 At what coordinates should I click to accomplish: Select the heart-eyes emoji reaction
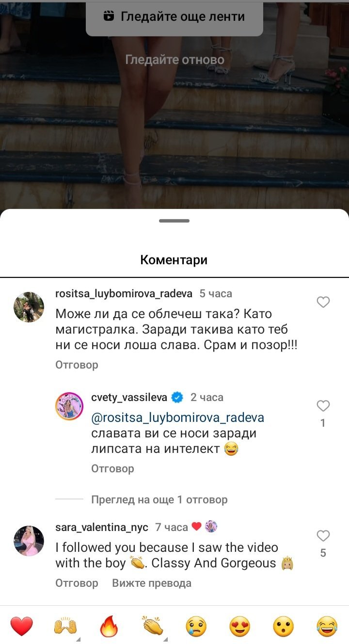(x=239, y=626)
